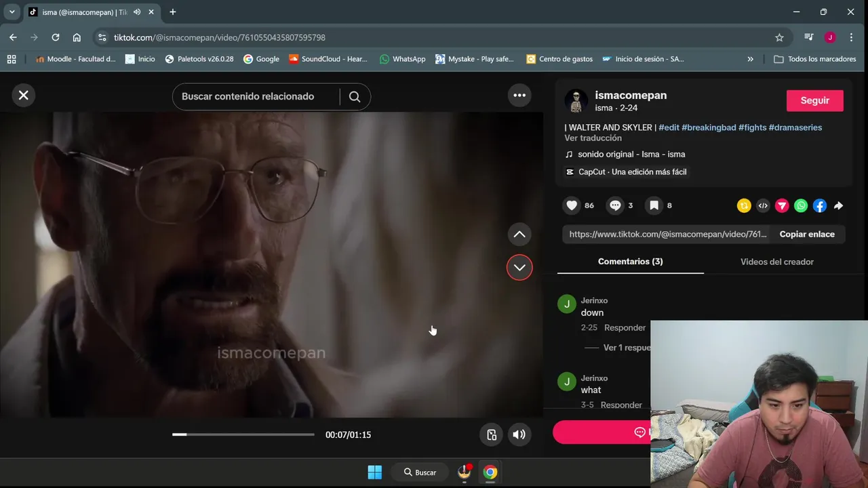Bookmark this page with star icon
868x488 pixels.
[x=779, y=37]
